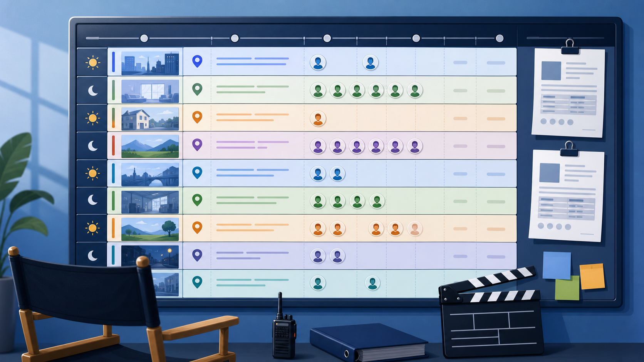Screen dimensions: 644x362
Task: Click the moon icon next to the warehouse scene
Action: pos(93,200)
